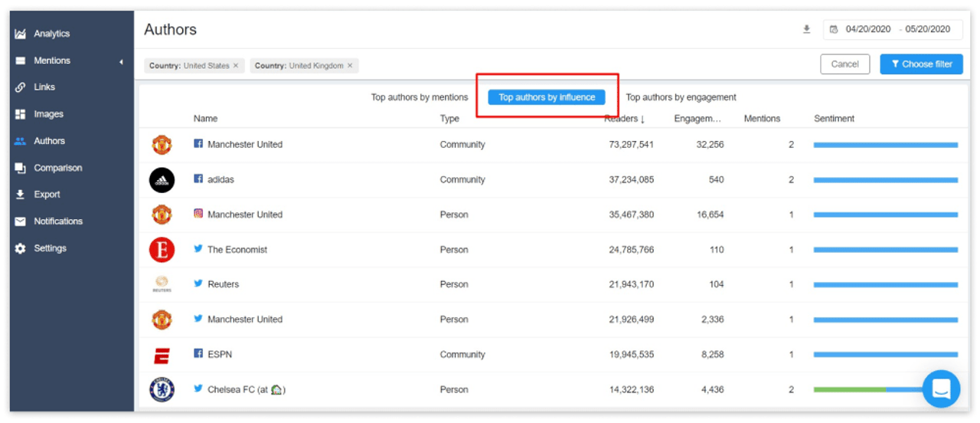Click the Twitter icon beside The Economist

point(198,249)
